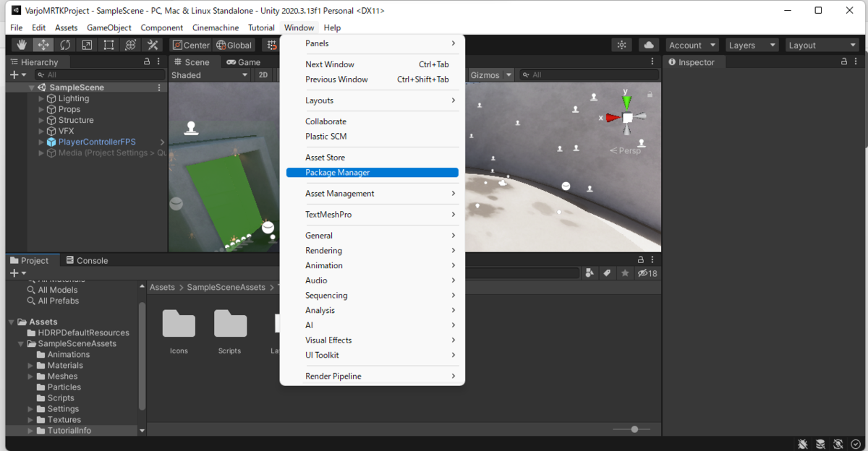Toggle pivot mode Center button
868x451 pixels.
[192, 45]
